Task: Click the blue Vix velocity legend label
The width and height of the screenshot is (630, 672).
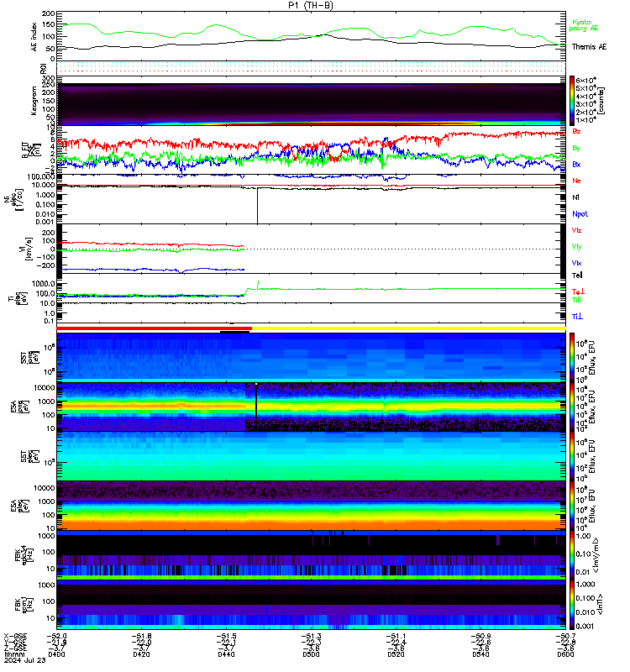Action: [576, 263]
